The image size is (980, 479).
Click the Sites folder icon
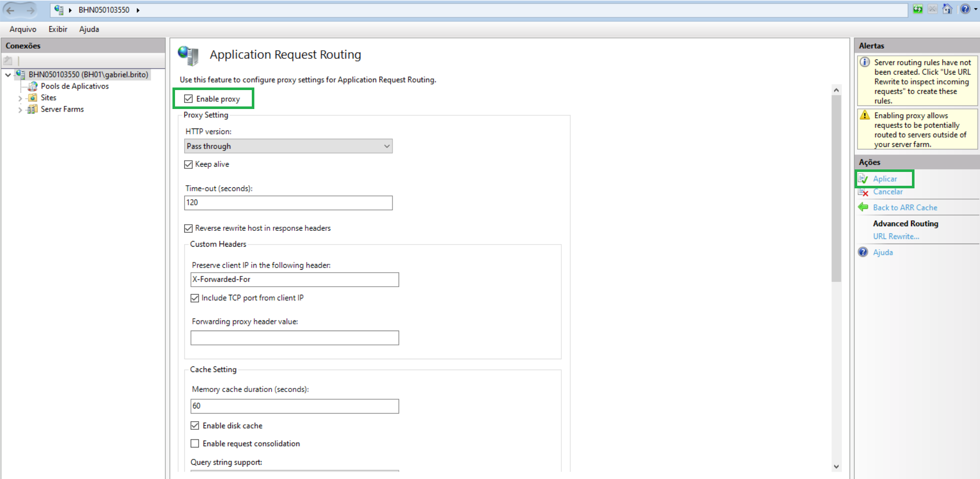[33, 98]
